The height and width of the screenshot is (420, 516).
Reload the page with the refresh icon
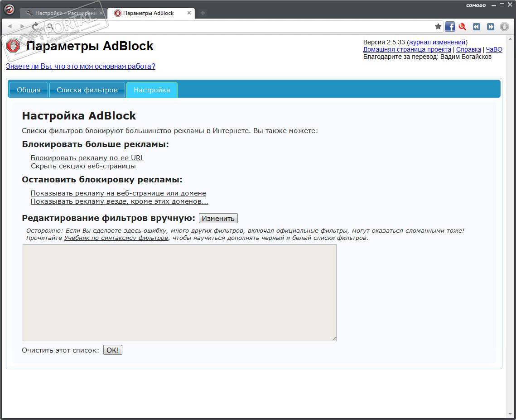[x=35, y=26]
